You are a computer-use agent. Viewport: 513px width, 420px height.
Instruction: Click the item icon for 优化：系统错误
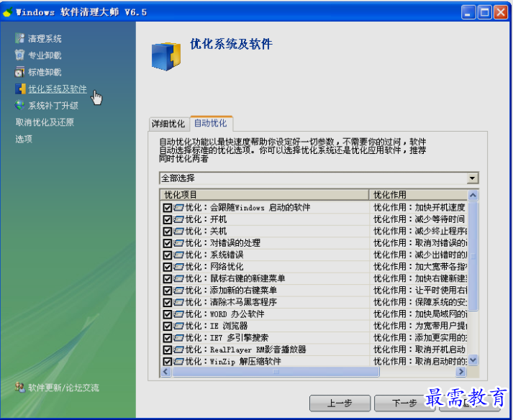pos(178,255)
